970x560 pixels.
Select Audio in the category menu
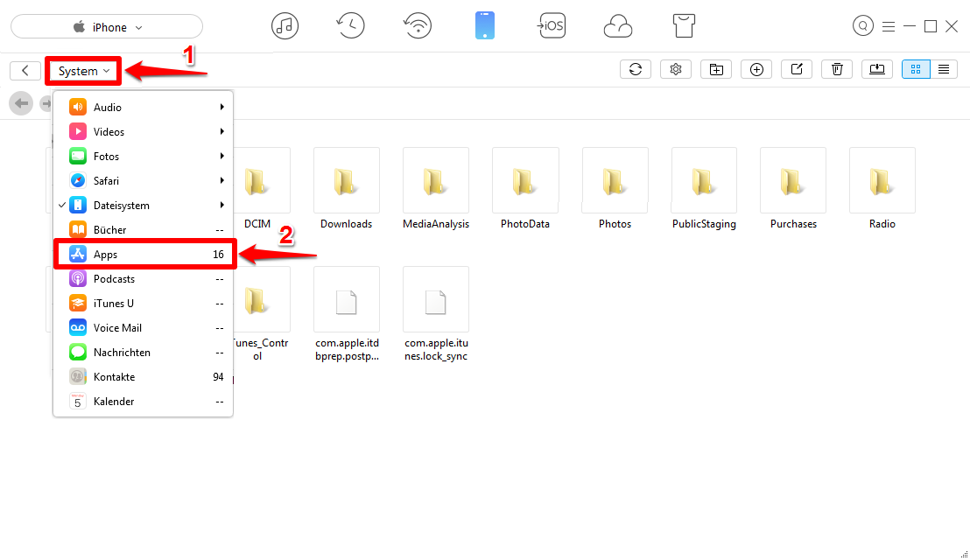pyautogui.click(x=143, y=107)
